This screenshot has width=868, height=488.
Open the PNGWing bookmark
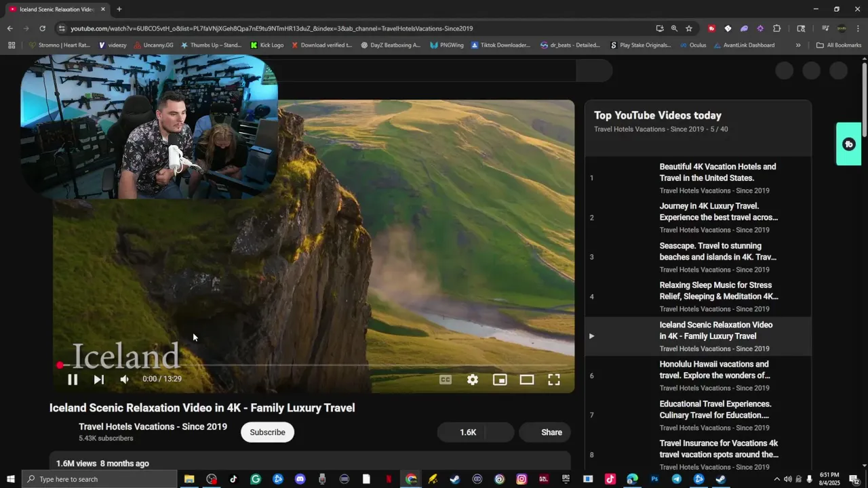point(447,45)
